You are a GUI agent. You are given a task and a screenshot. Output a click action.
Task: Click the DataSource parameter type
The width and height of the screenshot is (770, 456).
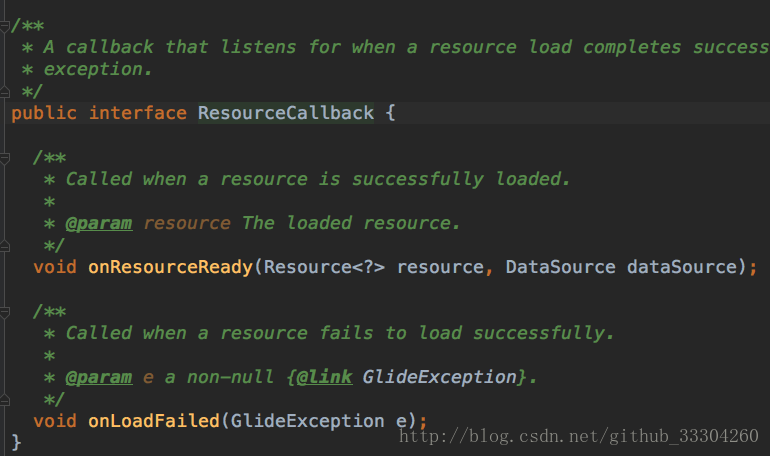click(x=560, y=267)
